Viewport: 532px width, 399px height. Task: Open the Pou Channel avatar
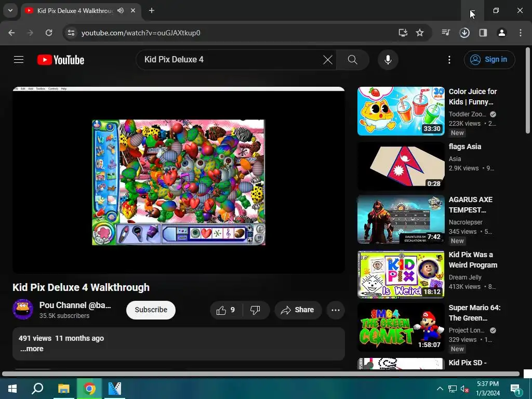(23, 310)
